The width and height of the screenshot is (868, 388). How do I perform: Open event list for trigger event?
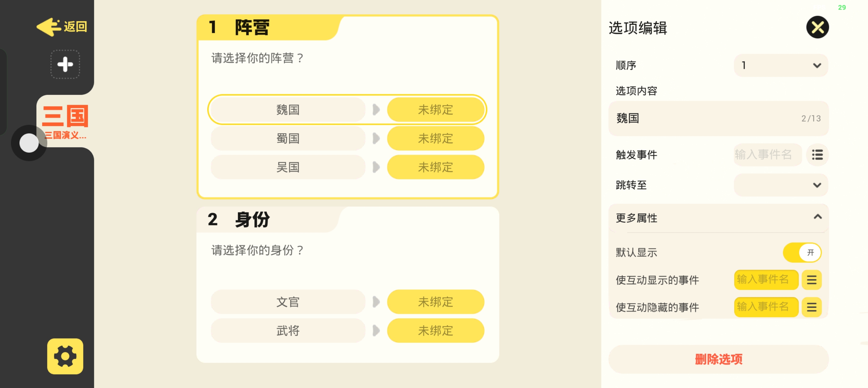818,155
